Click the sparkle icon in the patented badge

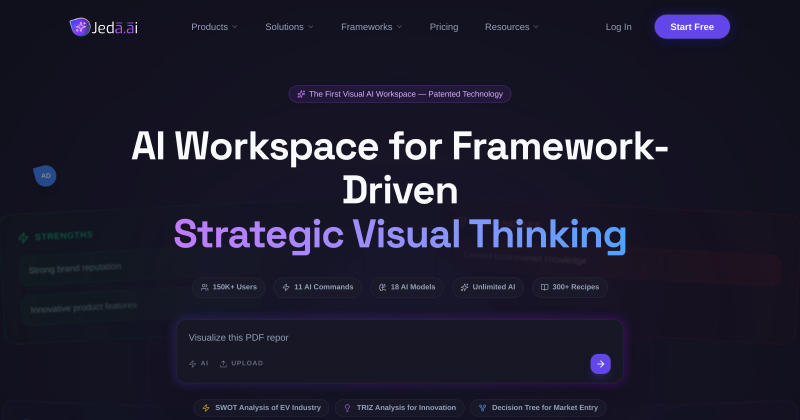tap(301, 94)
